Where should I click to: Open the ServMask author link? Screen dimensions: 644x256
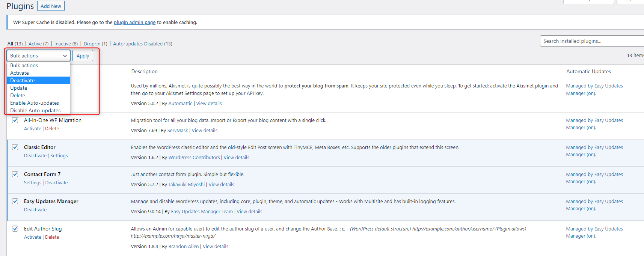178,130
